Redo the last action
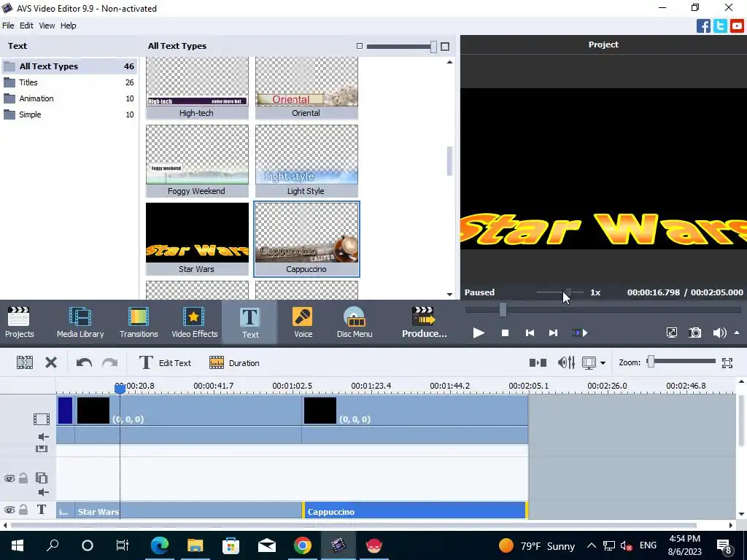This screenshot has height=560, width=747. tap(109, 363)
